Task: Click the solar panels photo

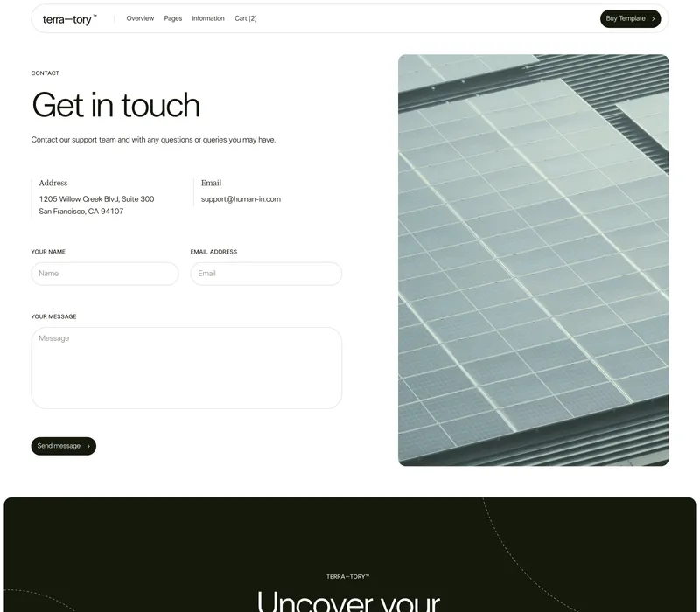Action: [x=534, y=260]
